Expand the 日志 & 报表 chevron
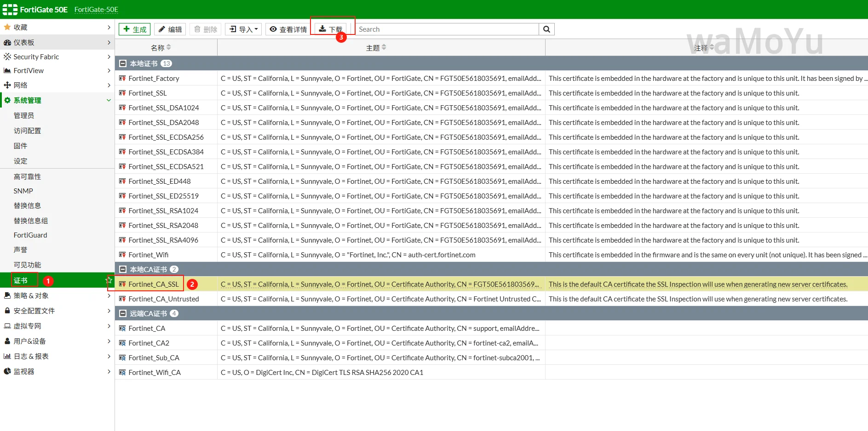868x431 pixels. coord(109,356)
